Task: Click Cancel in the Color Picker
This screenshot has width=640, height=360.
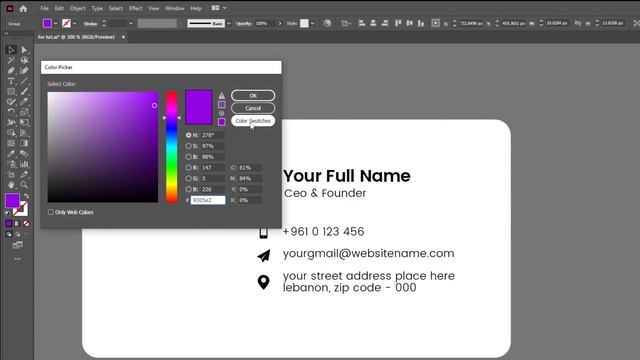Action: click(253, 108)
